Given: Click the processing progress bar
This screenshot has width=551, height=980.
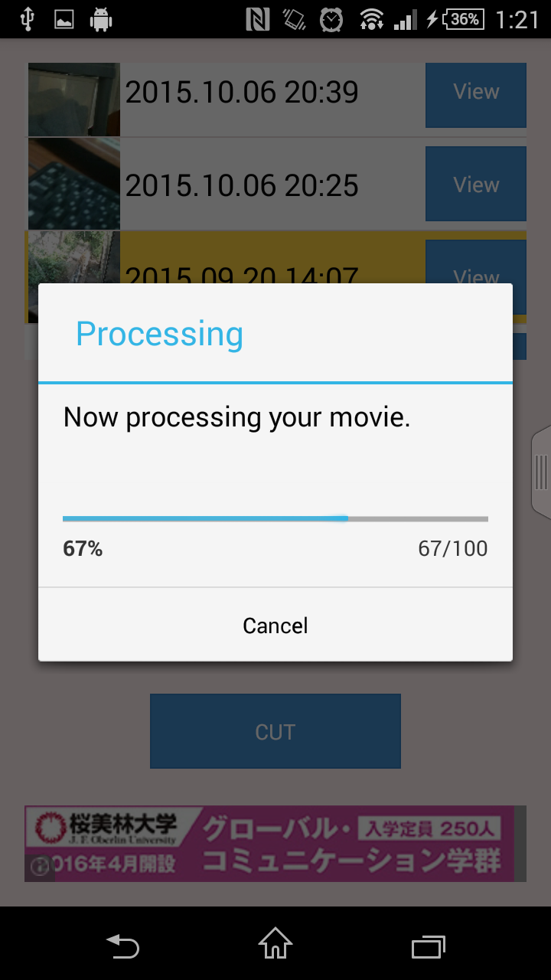Looking at the screenshot, I should (275, 518).
